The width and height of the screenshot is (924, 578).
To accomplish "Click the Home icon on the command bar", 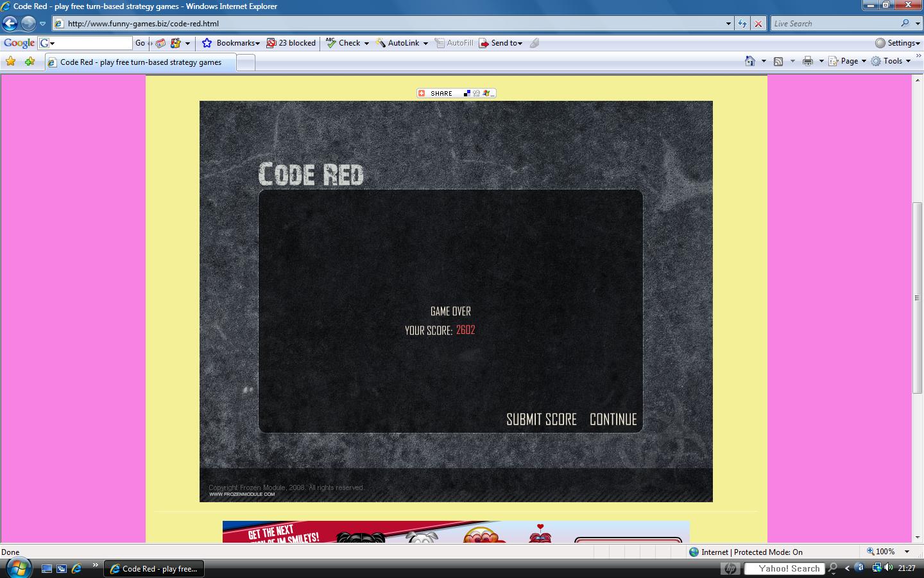I will (x=749, y=60).
